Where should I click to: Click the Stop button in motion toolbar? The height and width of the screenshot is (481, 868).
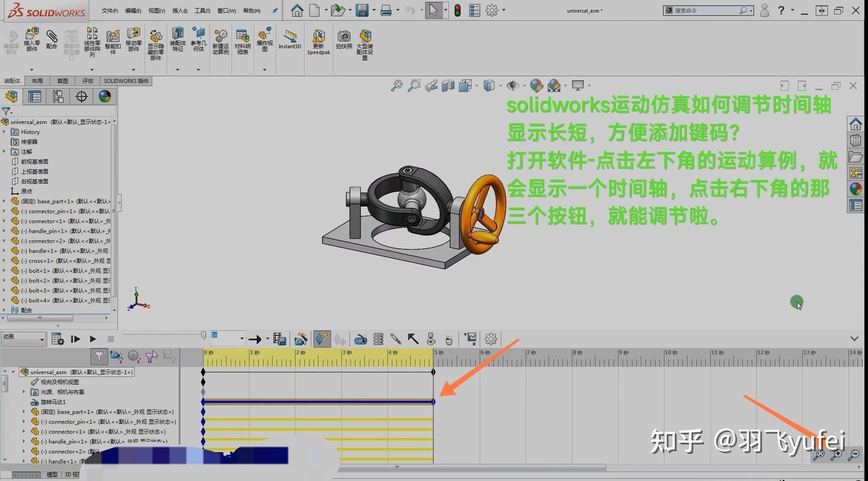(x=111, y=339)
